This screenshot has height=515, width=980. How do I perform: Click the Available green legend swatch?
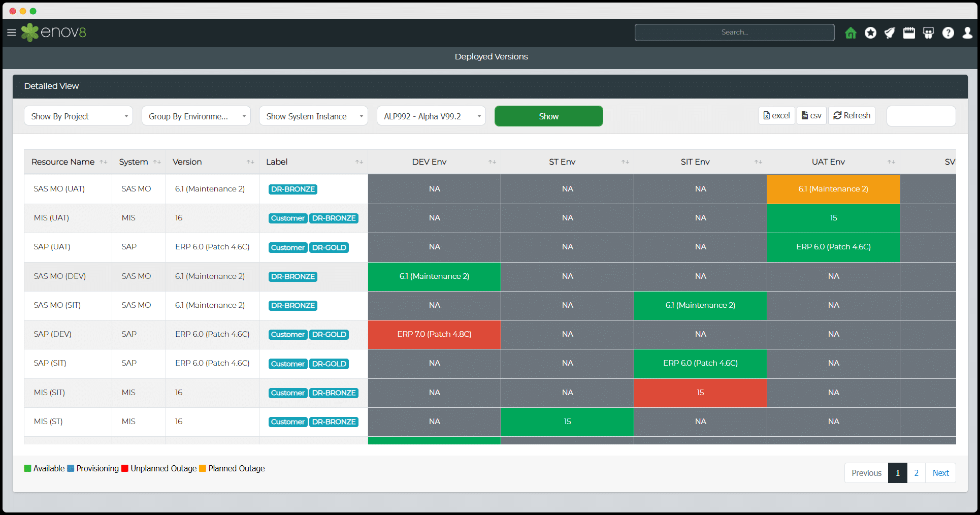pyautogui.click(x=27, y=468)
